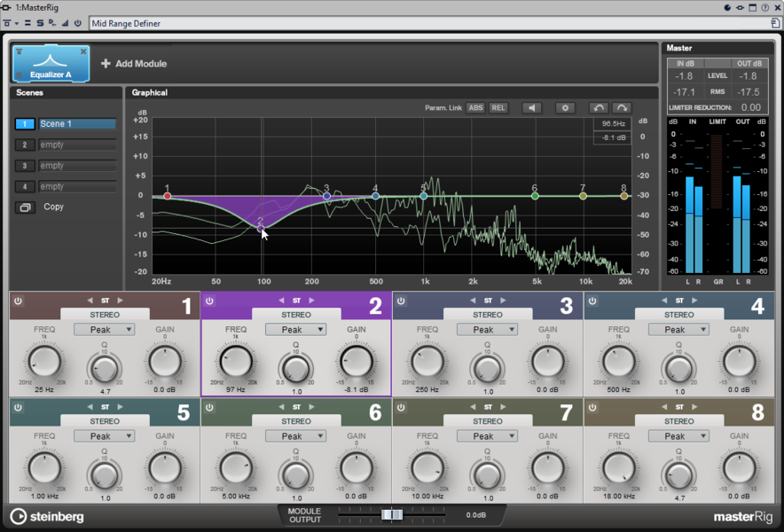
Task: Toggle band 6 power button
Action: 209,408
